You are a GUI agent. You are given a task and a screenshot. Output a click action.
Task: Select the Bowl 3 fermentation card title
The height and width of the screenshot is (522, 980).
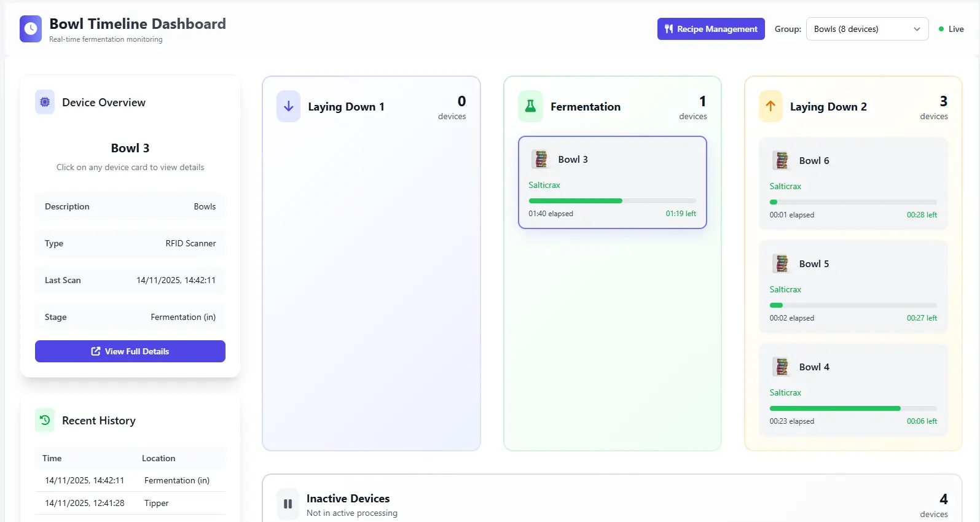coord(573,159)
